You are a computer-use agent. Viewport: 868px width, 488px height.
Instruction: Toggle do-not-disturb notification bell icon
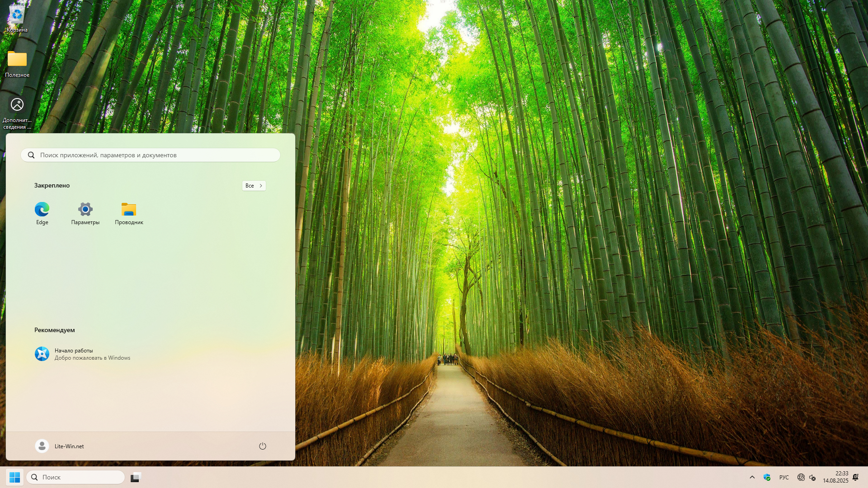point(855,478)
